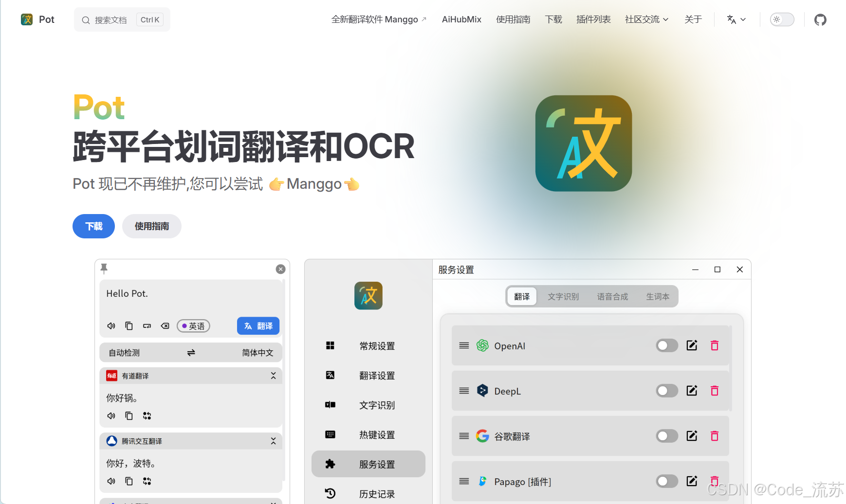Click the delete-newline icon beside source copy
This screenshot has width=846, height=504.
pyautogui.click(x=147, y=326)
